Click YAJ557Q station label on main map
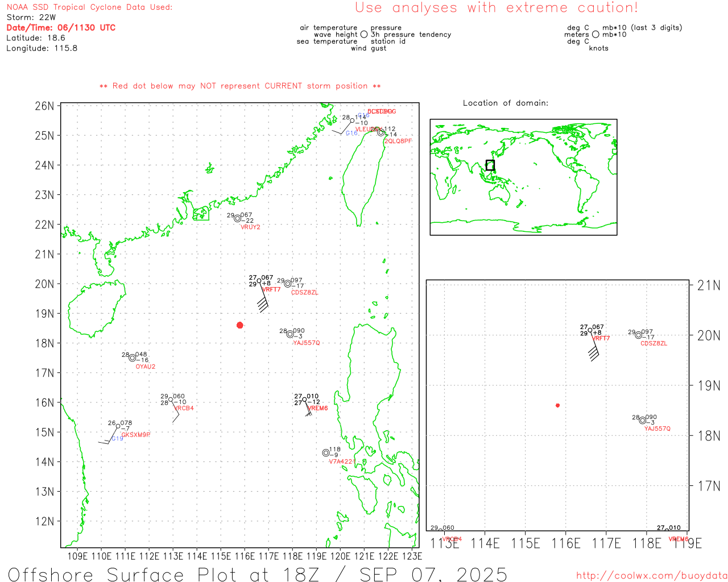Viewport: 728px width, 582px height. click(x=307, y=343)
